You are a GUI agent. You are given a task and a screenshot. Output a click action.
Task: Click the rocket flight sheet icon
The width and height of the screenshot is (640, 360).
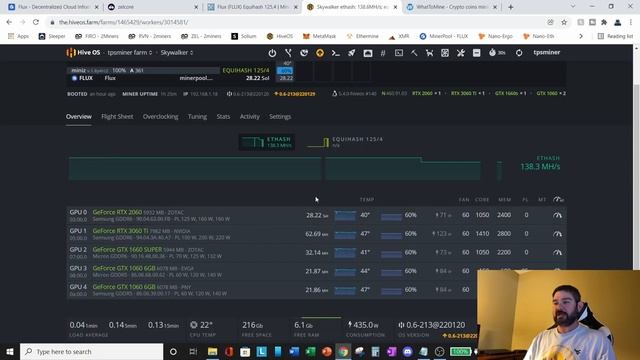click(x=351, y=53)
